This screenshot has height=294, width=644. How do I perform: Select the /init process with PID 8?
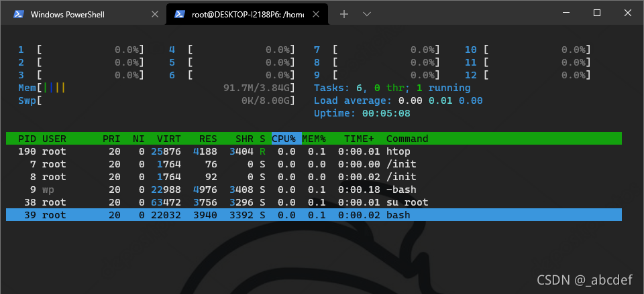(314, 177)
